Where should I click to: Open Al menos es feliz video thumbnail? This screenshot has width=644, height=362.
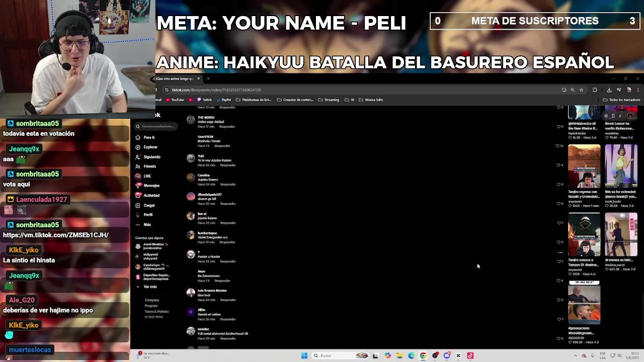point(621,235)
